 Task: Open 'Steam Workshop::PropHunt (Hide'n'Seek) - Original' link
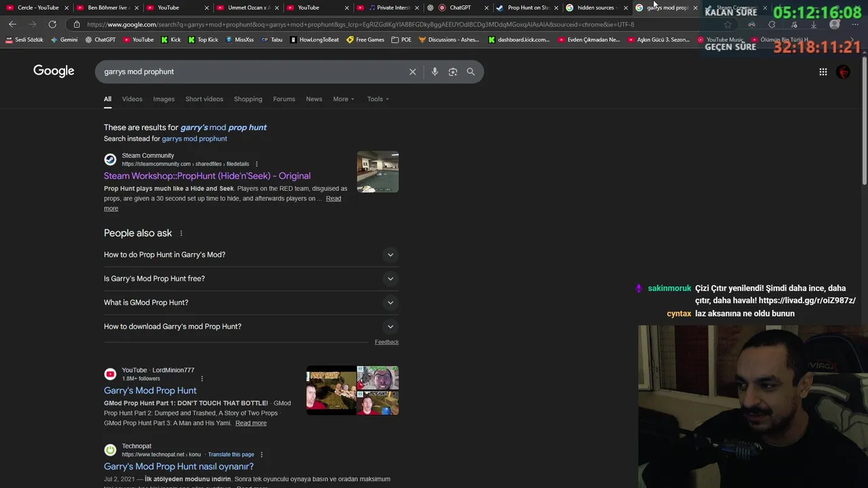(207, 176)
